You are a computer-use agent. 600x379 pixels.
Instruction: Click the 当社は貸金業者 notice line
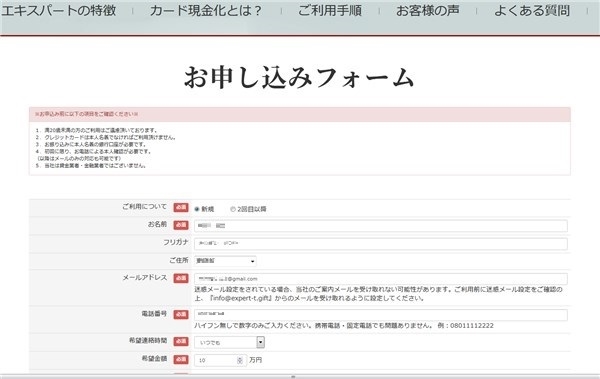point(91,166)
